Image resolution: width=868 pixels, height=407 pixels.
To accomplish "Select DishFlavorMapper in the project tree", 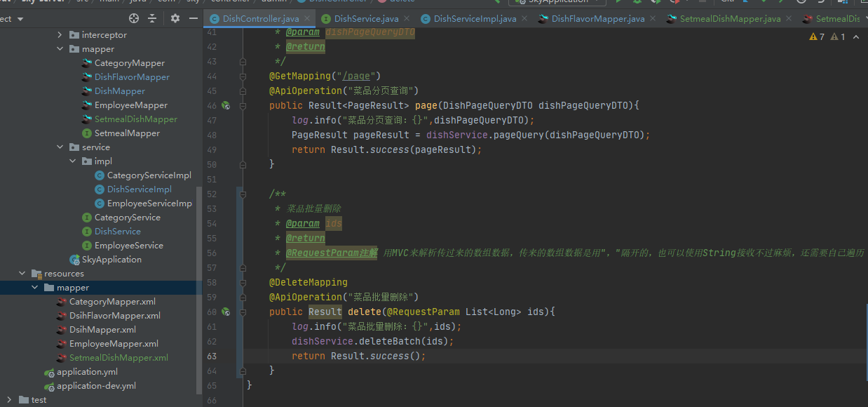I will (x=132, y=77).
